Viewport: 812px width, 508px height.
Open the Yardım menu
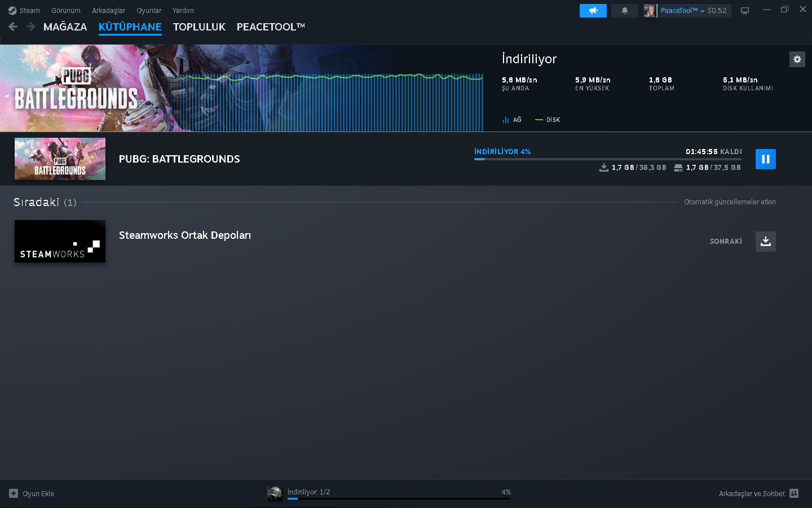click(x=183, y=10)
